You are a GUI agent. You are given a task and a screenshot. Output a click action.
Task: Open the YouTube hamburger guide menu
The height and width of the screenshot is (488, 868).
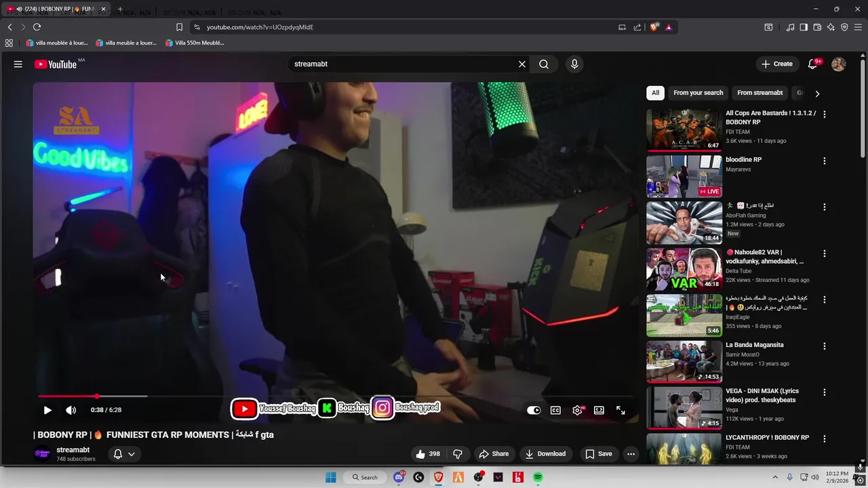click(x=18, y=64)
